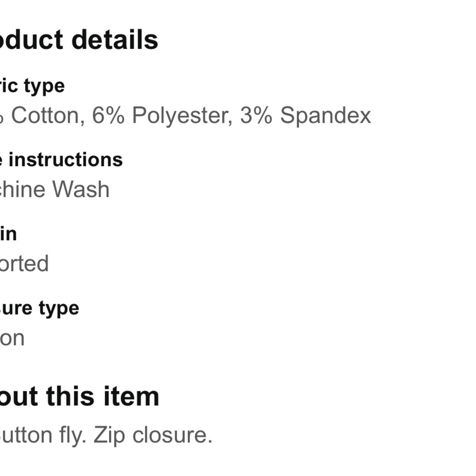Select the Fabric type label
This screenshot has height=476, width=476.
click(x=32, y=87)
